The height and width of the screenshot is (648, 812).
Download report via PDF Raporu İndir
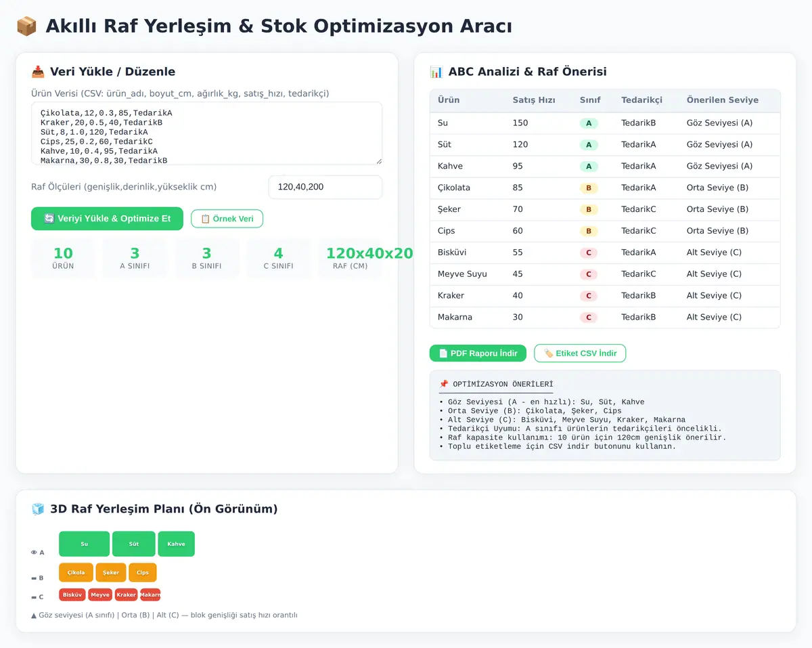click(x=478, y=353)
